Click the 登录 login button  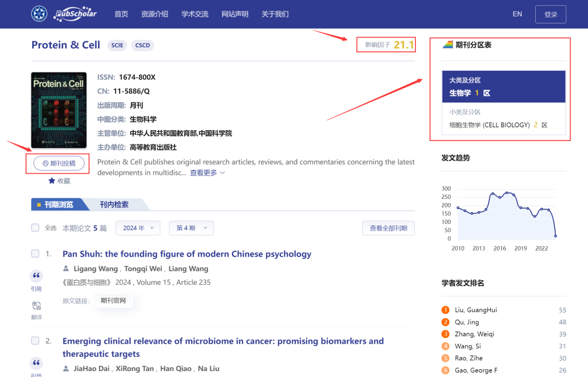coord(550,14)
